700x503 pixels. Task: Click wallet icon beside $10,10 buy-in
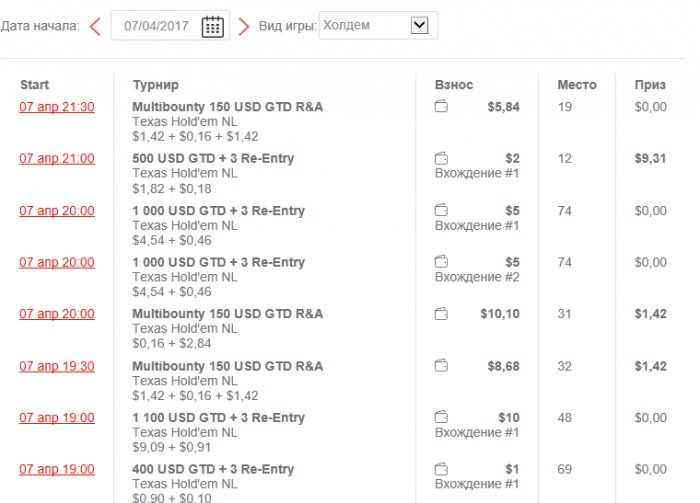(x=441, y=314)
